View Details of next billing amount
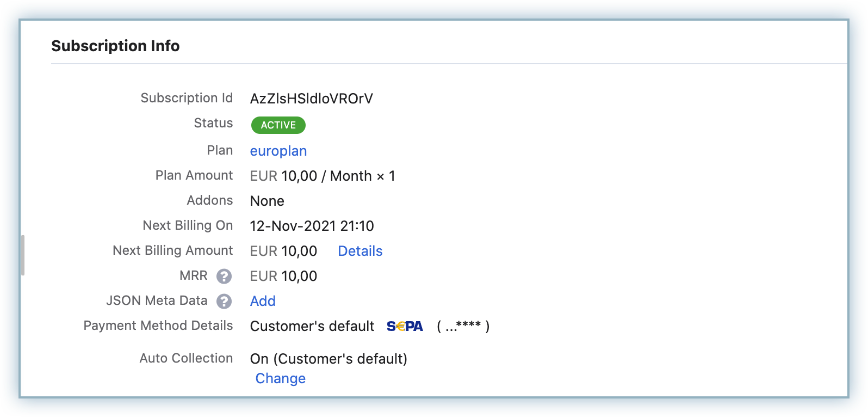The height and width of the screenshot is (417, 868). tap(360, 251)
